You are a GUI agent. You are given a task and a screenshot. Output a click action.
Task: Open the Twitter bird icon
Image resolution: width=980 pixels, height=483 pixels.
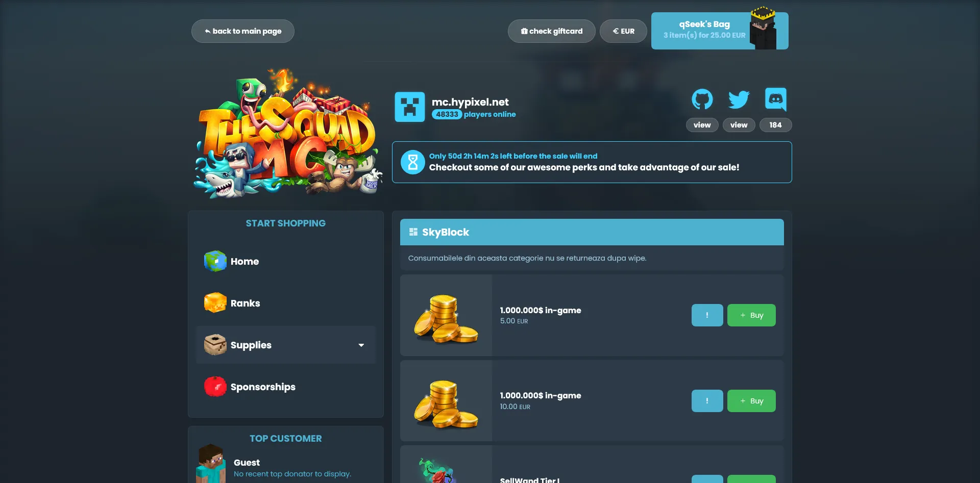[739, 99]
